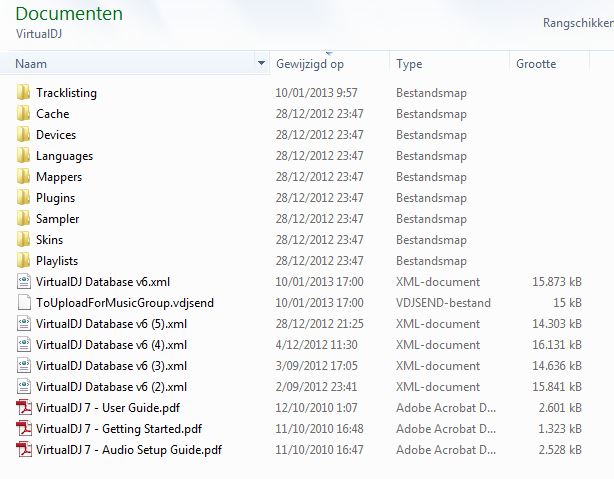The height and width of the screenshot is (479, 614).
Task: Click the Sampler folder icon
Action: [x=23, y=219]
